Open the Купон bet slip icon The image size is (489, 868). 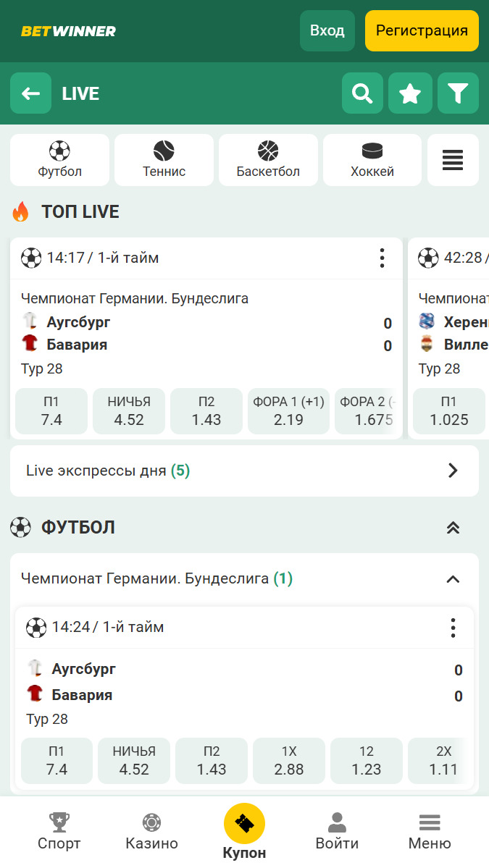(x=244, y=824)
